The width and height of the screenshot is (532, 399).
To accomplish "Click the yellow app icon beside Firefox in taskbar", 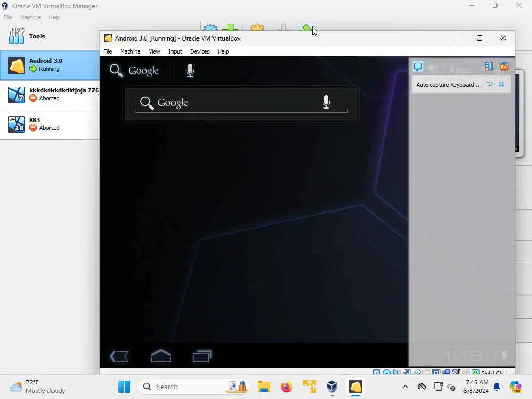I will click(310, 387).
